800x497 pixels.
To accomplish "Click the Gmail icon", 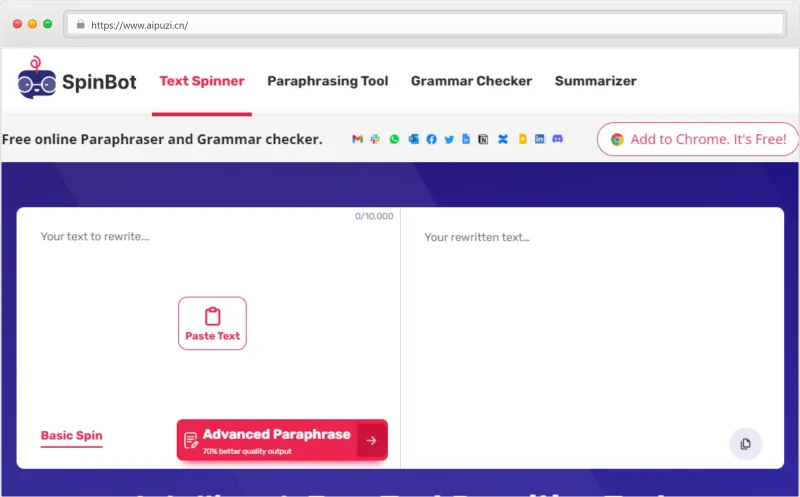I will point(357,139).
